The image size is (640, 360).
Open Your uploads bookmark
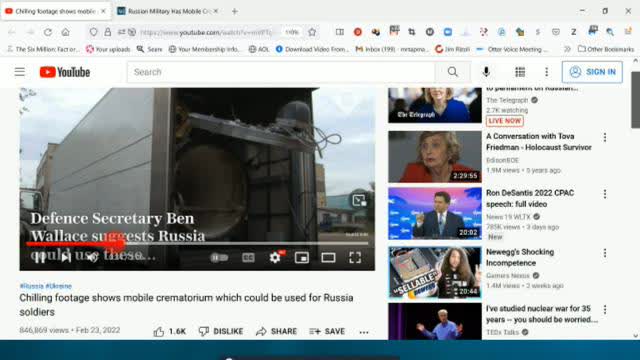coord(108,49)
